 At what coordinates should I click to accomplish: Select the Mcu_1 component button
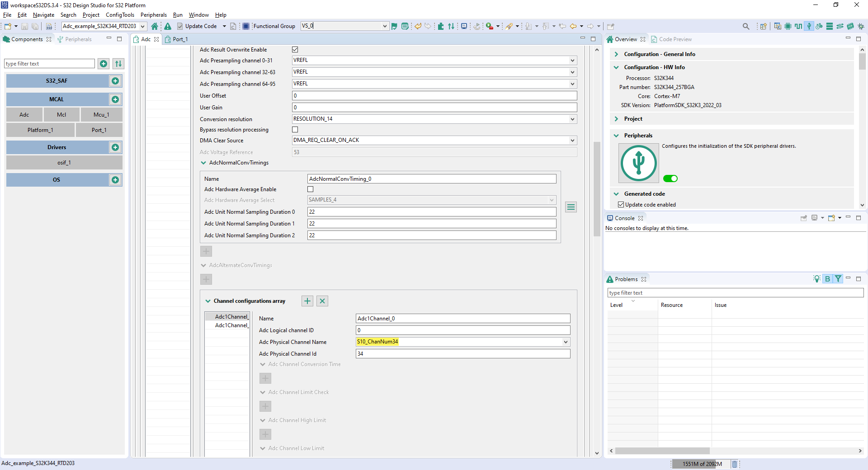coord(101,115)
